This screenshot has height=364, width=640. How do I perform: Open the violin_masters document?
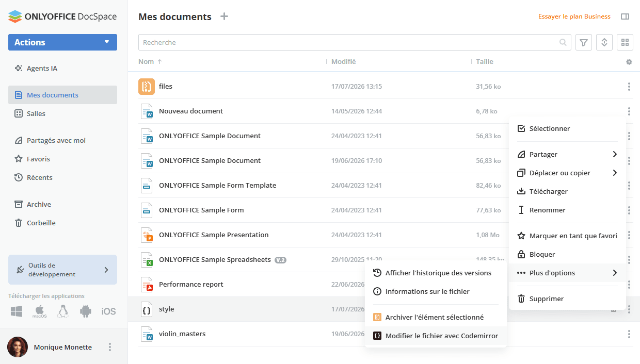[182, 334]
